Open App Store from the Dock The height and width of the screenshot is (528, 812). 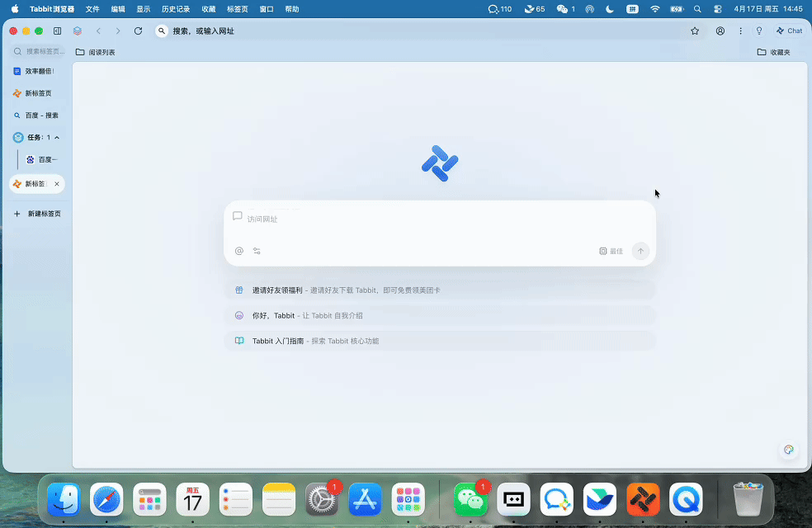click(x=365, y=499)
